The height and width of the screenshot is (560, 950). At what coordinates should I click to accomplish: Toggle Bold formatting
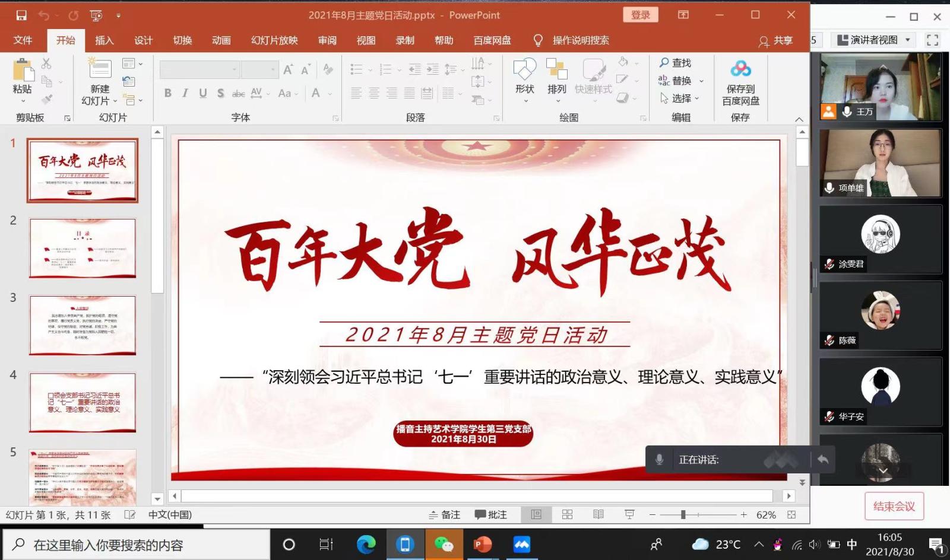click(x=168, y=93)
